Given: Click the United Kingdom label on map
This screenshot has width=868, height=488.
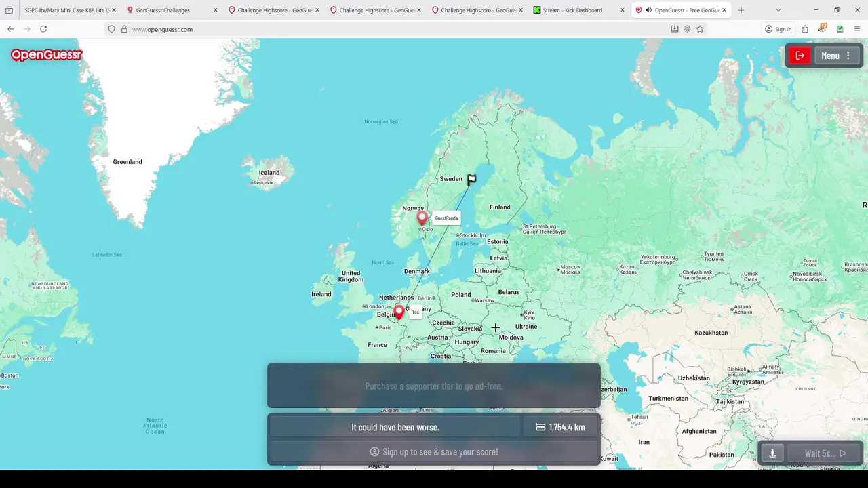Looking at the screenshot, I should [351, 277].
